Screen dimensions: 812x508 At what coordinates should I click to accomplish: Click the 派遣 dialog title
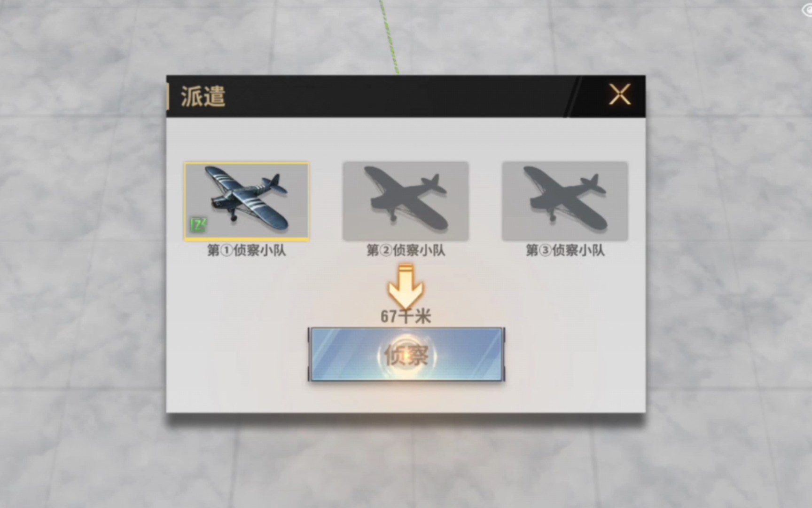[x=203, y=96]
